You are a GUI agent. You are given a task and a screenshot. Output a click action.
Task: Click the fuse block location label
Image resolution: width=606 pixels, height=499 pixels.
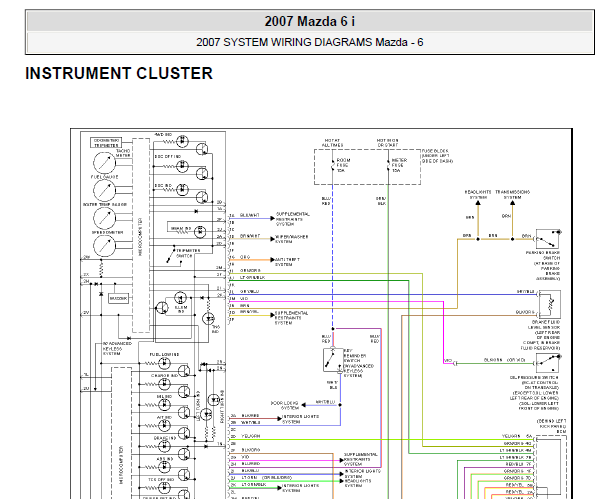coord(437,156)
